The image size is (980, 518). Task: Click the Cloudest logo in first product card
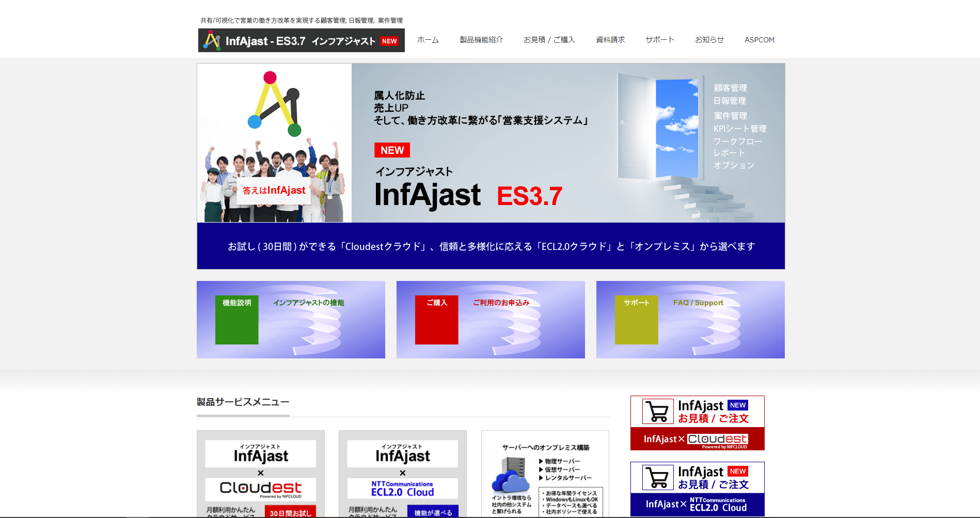tap(261, 489)
